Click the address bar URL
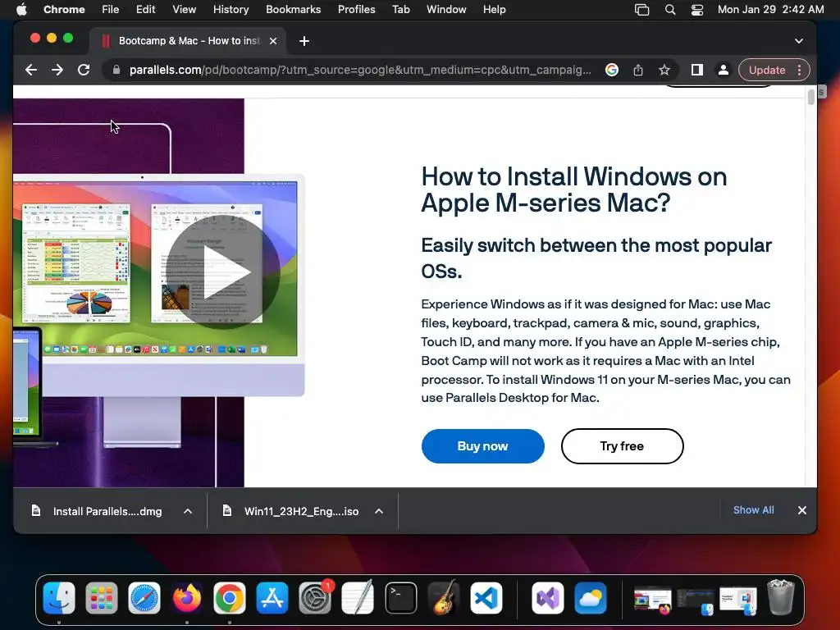 click(360, 71)
